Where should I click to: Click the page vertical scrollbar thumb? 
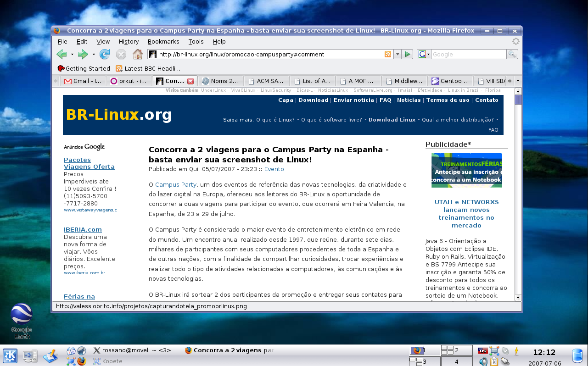tap(518, 100)
